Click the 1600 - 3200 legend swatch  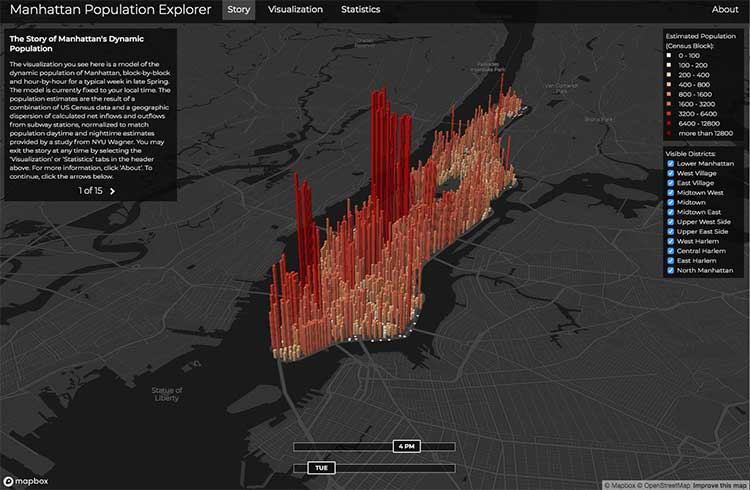[669, 104]
